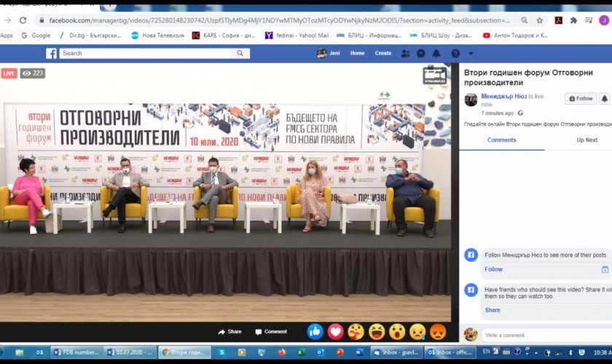Click the blue Share link in suggestion

[x=493, y=310]
